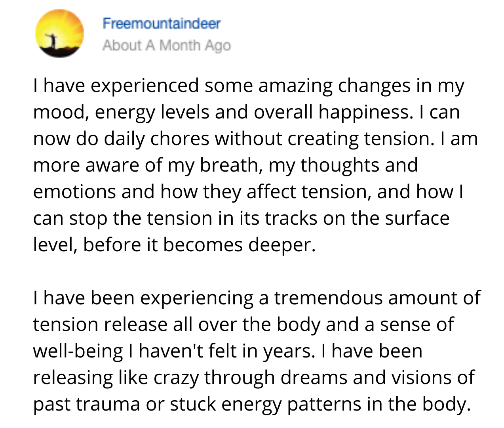Click the phrase 'becomes deeper' ending first paragraph
The image size is (504, 428).
(239, 245)
